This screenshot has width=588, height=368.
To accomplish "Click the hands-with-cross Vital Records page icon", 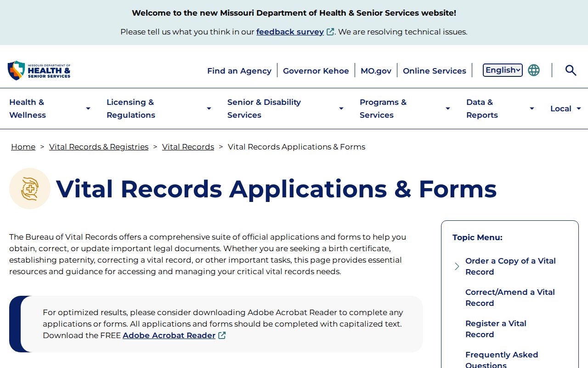I will click(30, 189).
